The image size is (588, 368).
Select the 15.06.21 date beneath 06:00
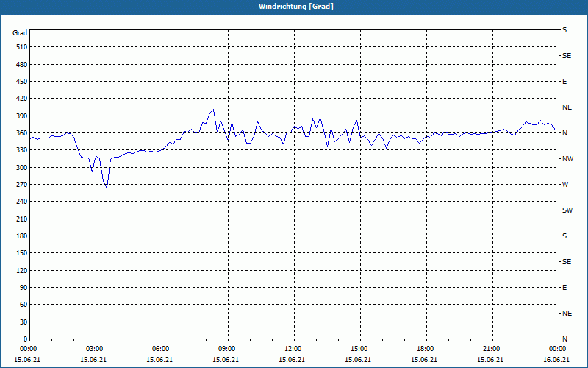click(159, 360)
